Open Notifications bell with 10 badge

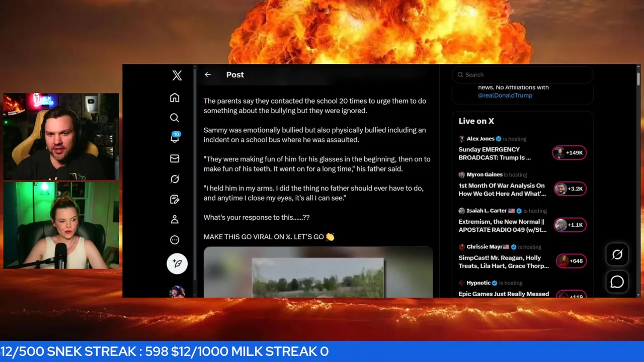(175, 137)
